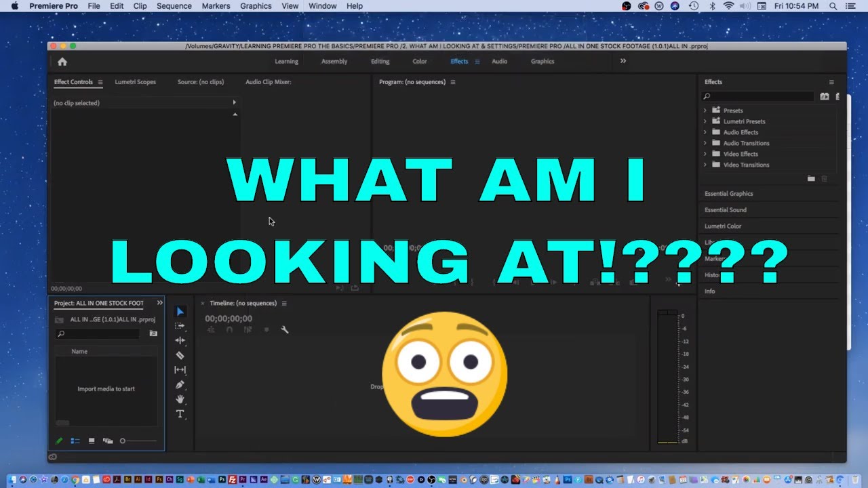Pick the Razor tool

180,355
